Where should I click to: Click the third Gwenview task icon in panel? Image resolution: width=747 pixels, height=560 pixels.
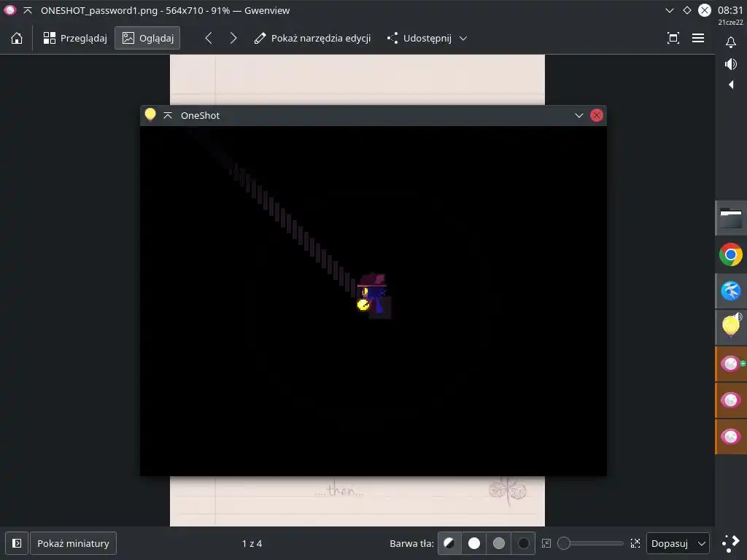[x=731, y=436]
